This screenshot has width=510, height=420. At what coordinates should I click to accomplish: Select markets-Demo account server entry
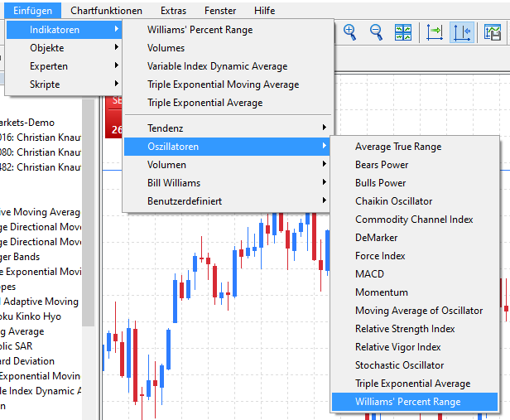27,123
